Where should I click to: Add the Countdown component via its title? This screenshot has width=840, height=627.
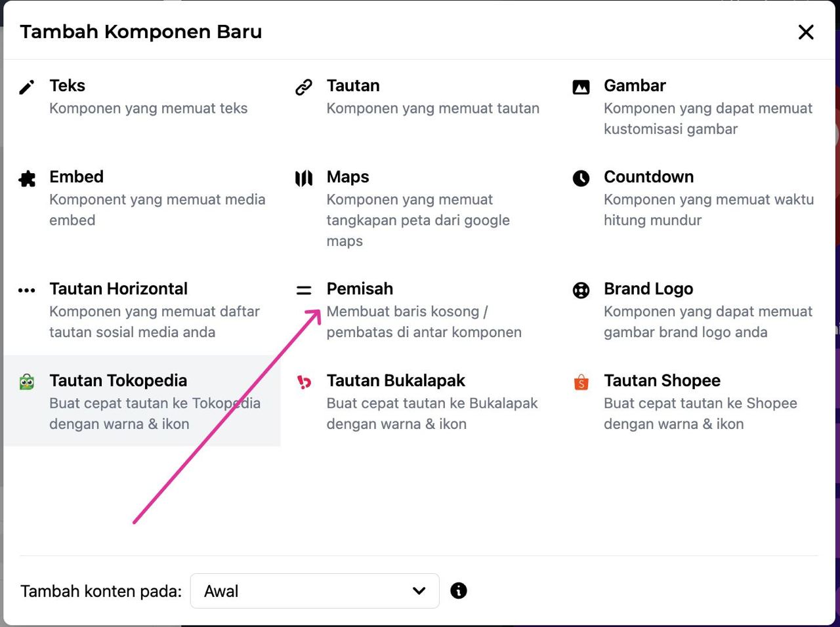[648, 176]
